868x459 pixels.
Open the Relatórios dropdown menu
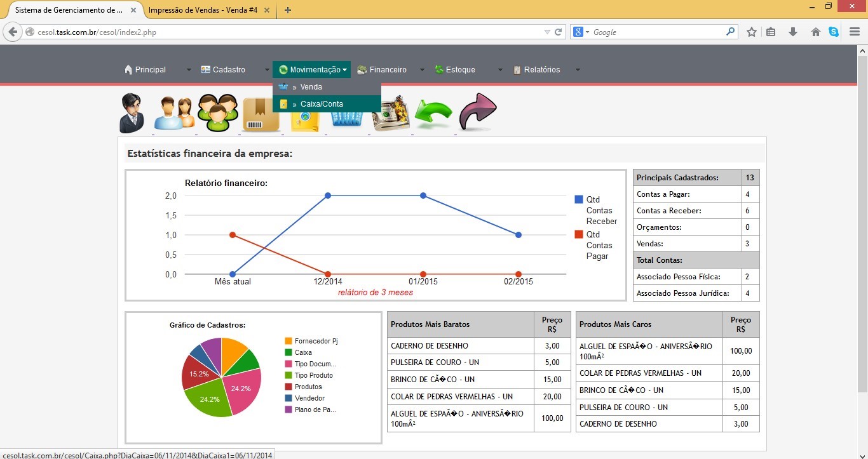541,70
